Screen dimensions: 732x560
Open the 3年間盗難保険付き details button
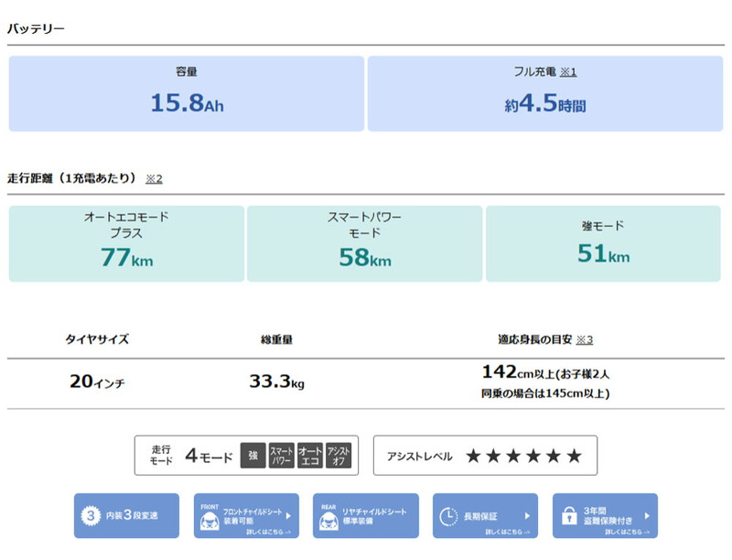click(x=605, y=516)
